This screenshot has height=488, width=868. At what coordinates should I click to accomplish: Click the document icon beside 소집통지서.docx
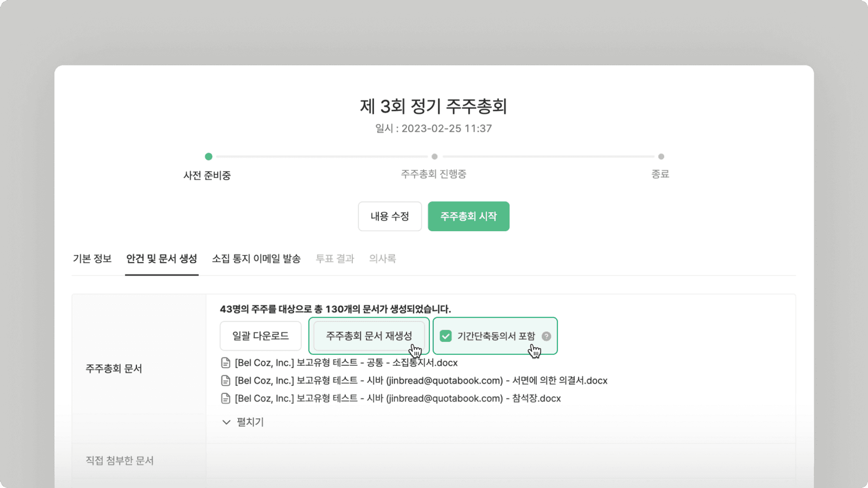pyautogui.click(x=225, y=363)
